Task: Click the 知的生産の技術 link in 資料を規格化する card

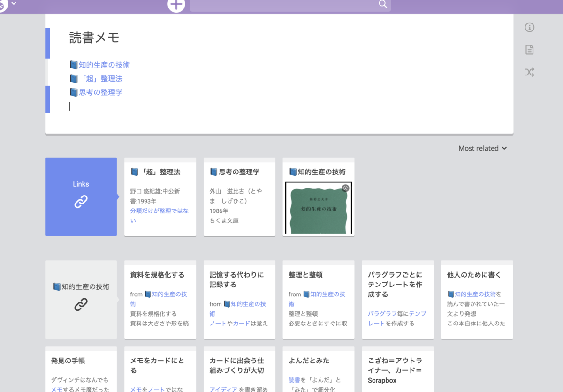Action: (x=159, y=299)
